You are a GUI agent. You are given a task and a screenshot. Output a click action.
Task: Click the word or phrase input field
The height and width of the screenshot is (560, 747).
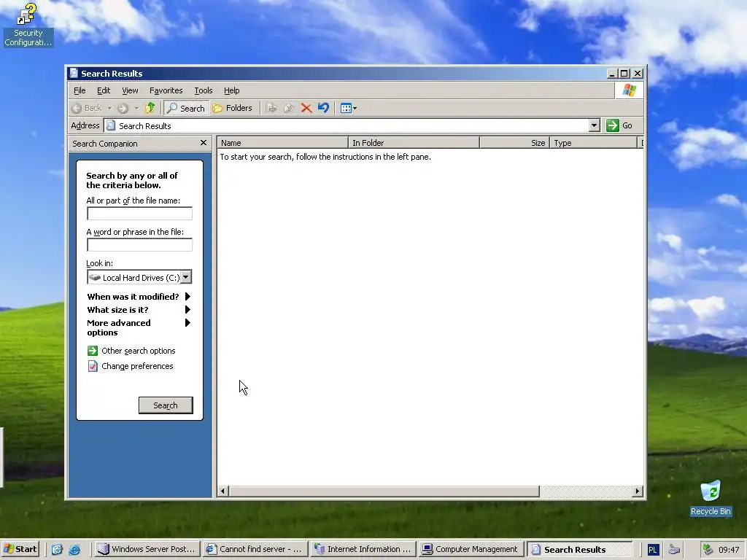(139, 245)
